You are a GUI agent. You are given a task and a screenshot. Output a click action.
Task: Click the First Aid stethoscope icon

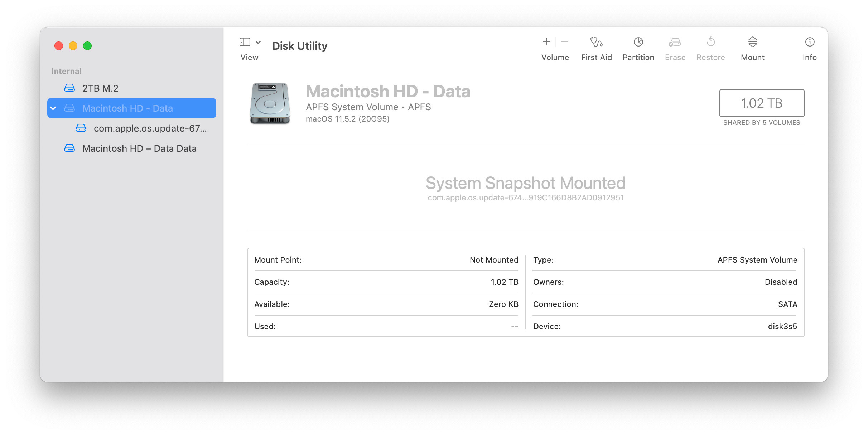point(596,42)
